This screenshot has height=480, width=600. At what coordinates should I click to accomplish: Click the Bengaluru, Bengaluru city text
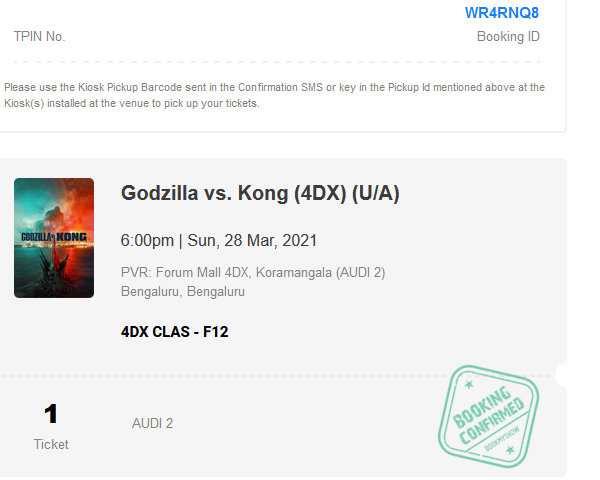click(182, 292)
